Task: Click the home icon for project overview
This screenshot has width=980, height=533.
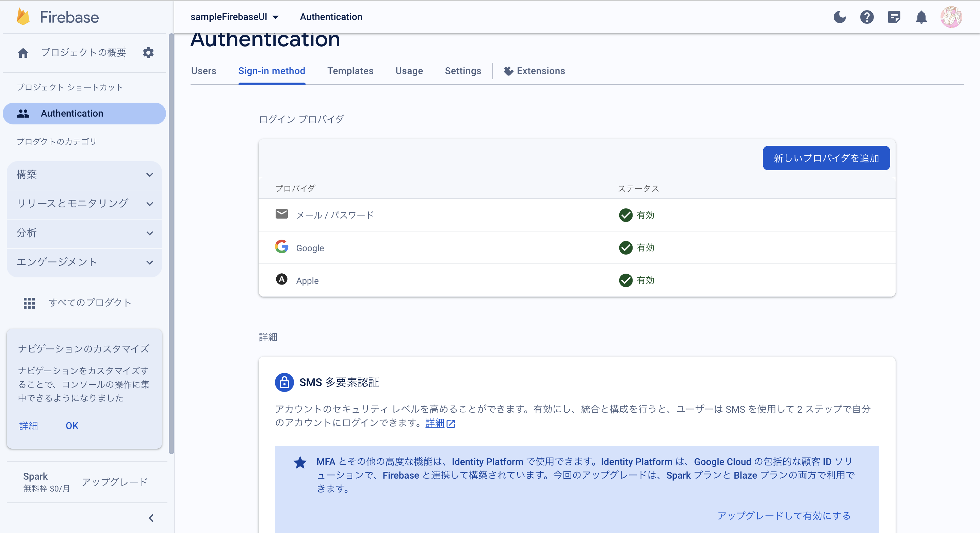Action: [x=23, y=53]
